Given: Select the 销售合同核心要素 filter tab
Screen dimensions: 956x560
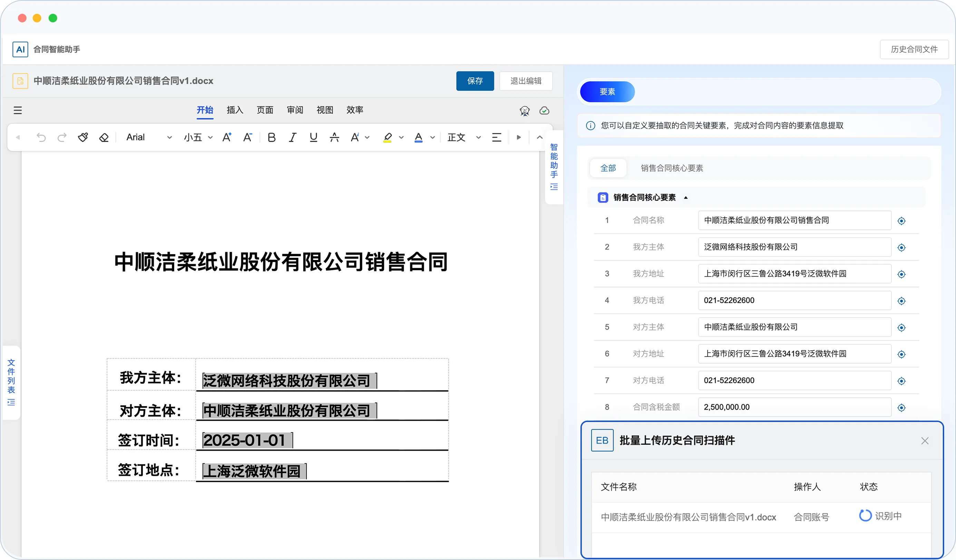Looking at the screenshot, I should [672, 168].
